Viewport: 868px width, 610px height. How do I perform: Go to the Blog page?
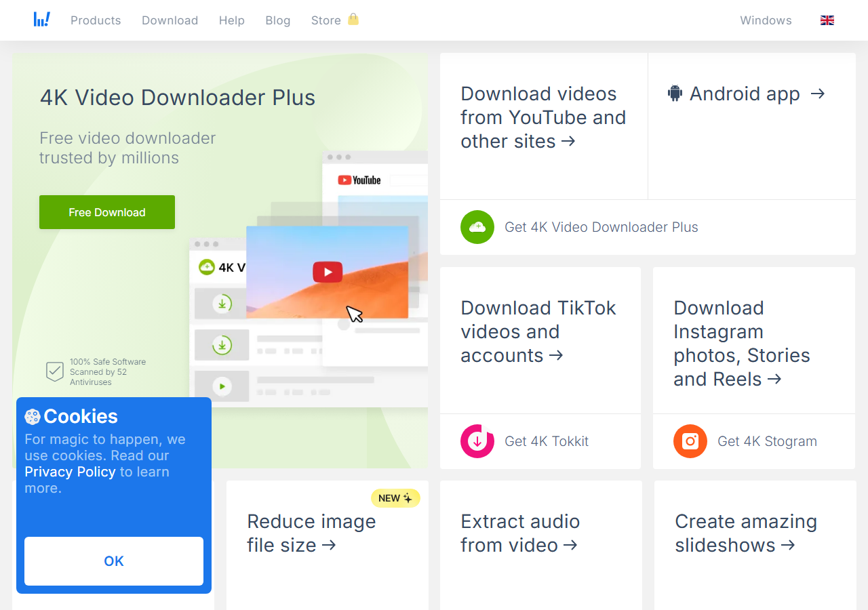277,20
